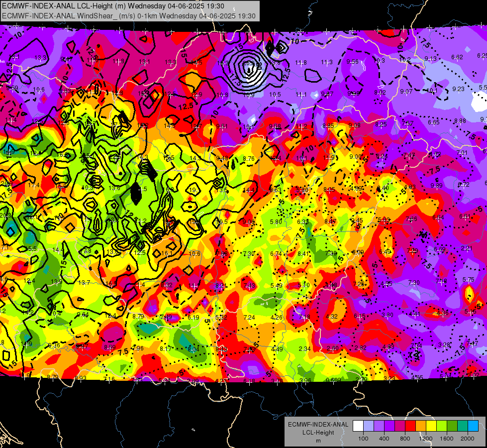
Task: Click the shear value 4.32
Action: click(x=332, y=317)
